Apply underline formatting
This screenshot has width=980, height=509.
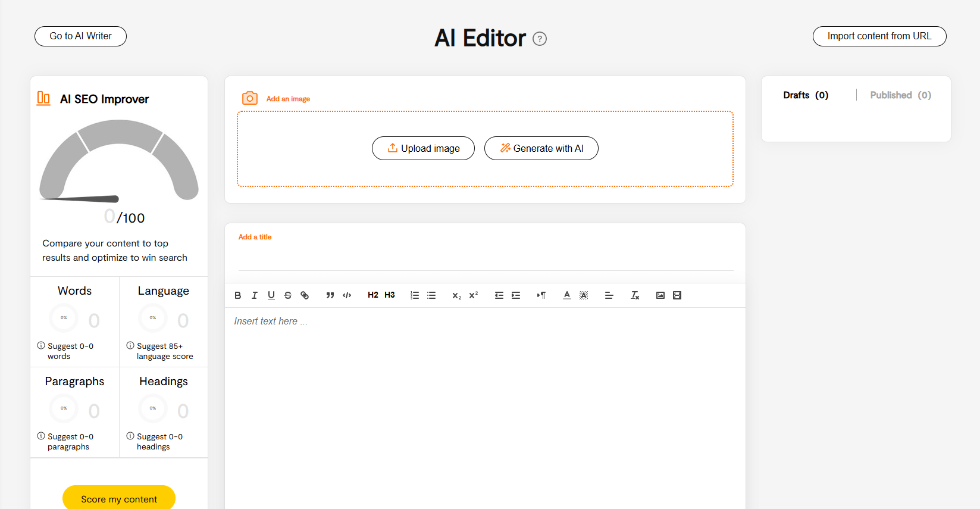(271, 295)
